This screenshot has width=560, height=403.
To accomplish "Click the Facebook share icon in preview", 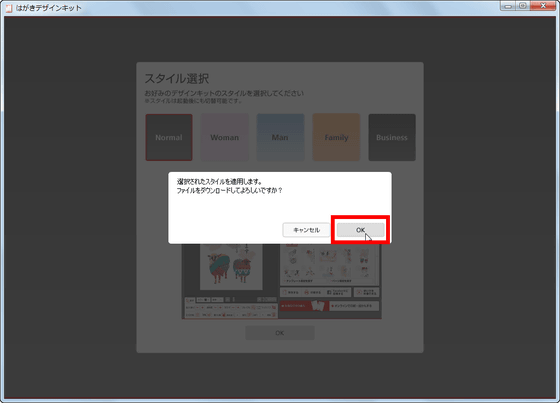I will coord(329,292).
